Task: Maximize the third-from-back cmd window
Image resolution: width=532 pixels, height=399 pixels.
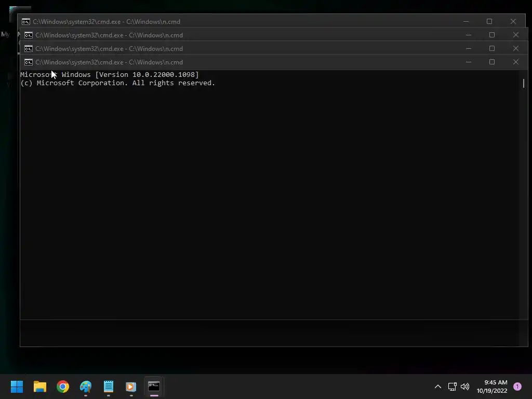Action: click(492, 48)
